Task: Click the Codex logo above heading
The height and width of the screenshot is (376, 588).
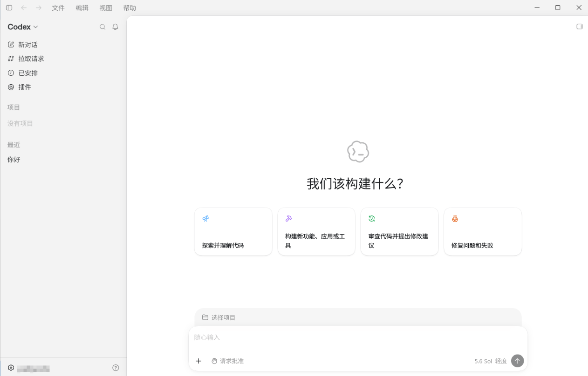Action: point(358,152)
